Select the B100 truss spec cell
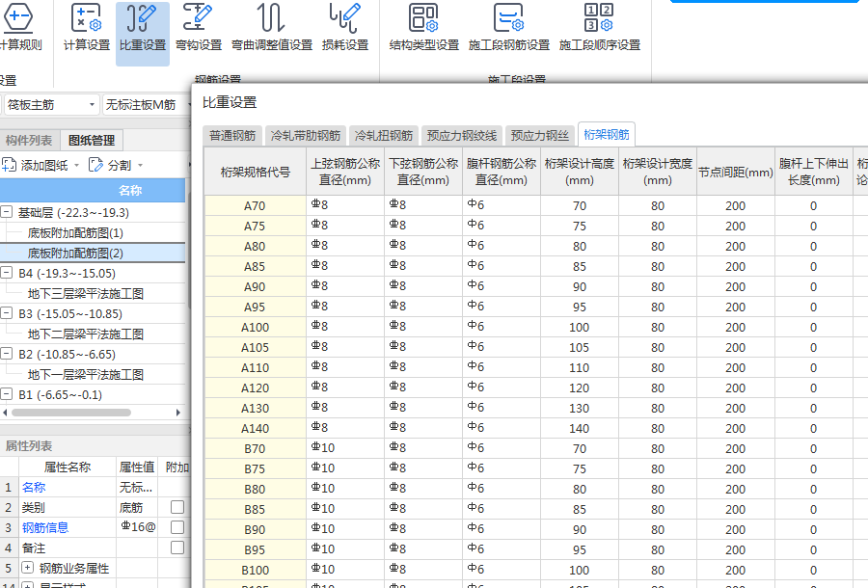Image resolution: width=868 pixels, height=588 pixels. tap(256, 571)
